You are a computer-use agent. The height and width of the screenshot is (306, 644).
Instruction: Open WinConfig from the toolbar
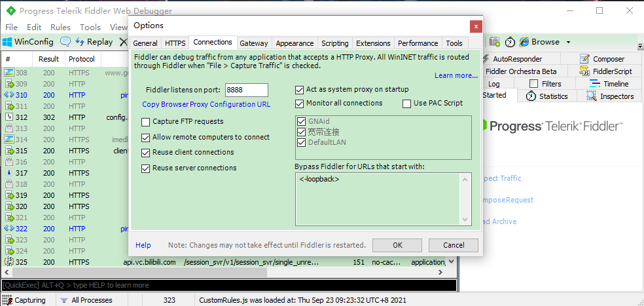pyautogui.click(x=28, y=41)
